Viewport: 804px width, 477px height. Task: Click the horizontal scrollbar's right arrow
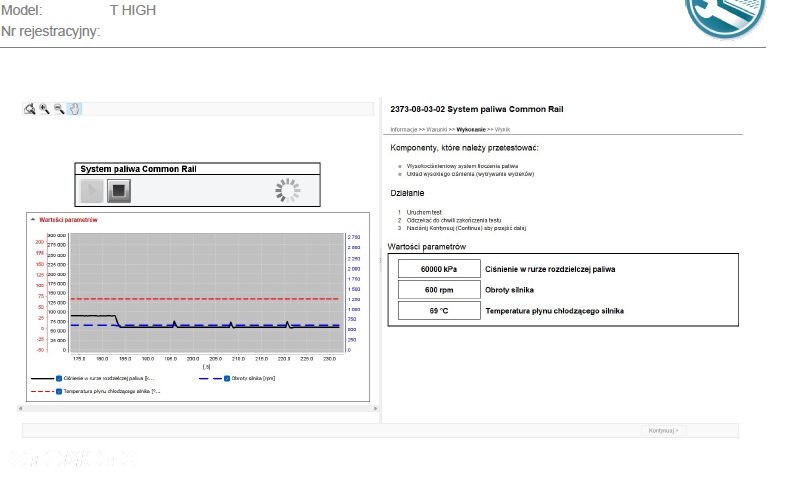click(x=375, y=408)
